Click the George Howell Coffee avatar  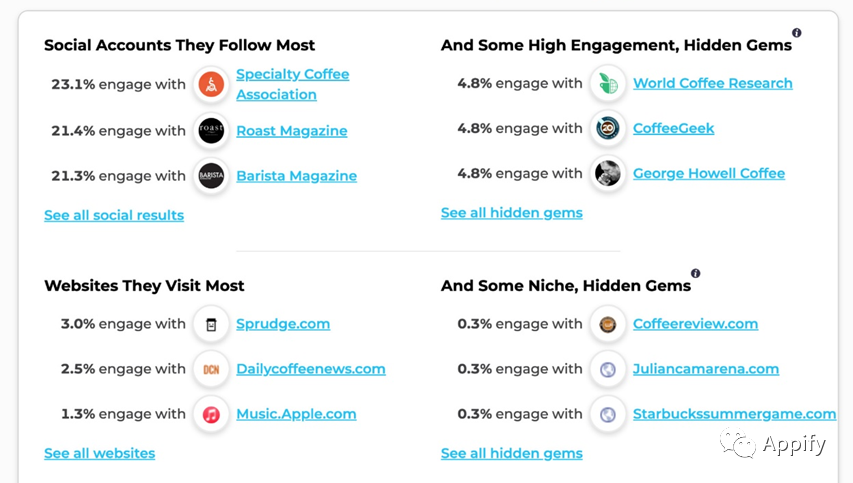608,174
